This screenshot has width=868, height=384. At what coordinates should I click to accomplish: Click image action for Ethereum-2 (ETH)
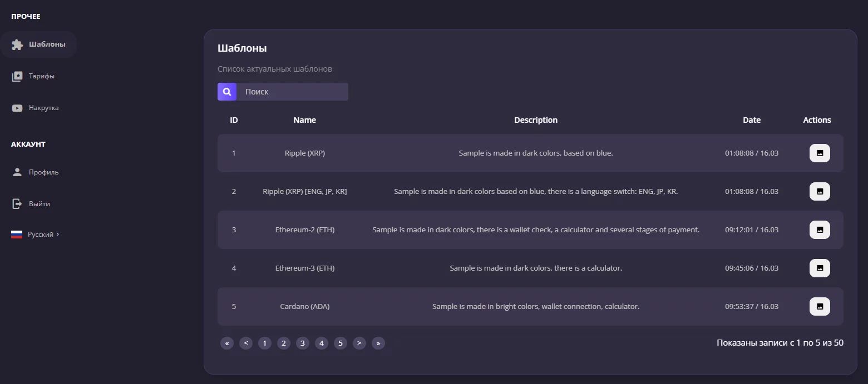tap(819, 230)
